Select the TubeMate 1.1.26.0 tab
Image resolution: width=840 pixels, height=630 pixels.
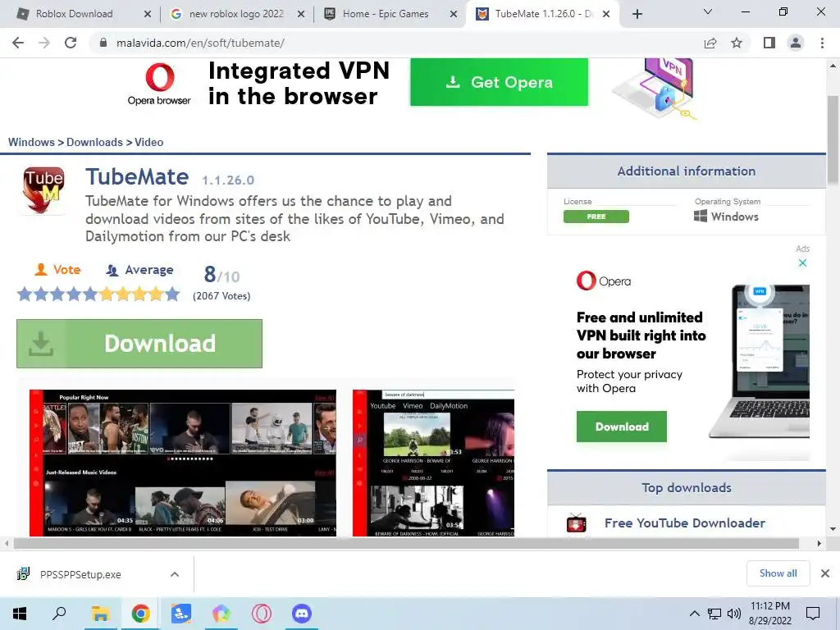(x=541, y=14)
